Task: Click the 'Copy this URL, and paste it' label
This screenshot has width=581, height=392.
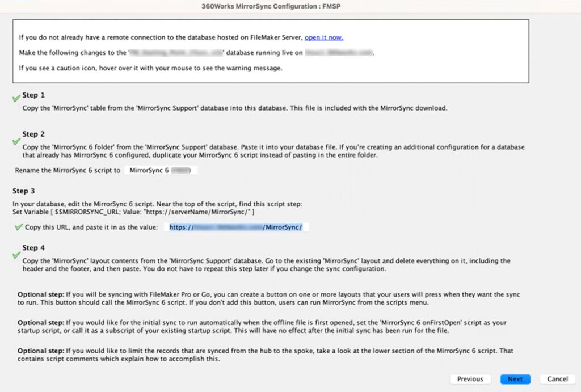Action: click(x=91, y=227)
